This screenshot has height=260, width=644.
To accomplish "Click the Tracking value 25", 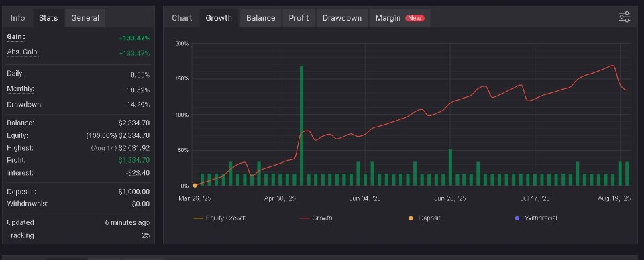I will coord(146,235).
